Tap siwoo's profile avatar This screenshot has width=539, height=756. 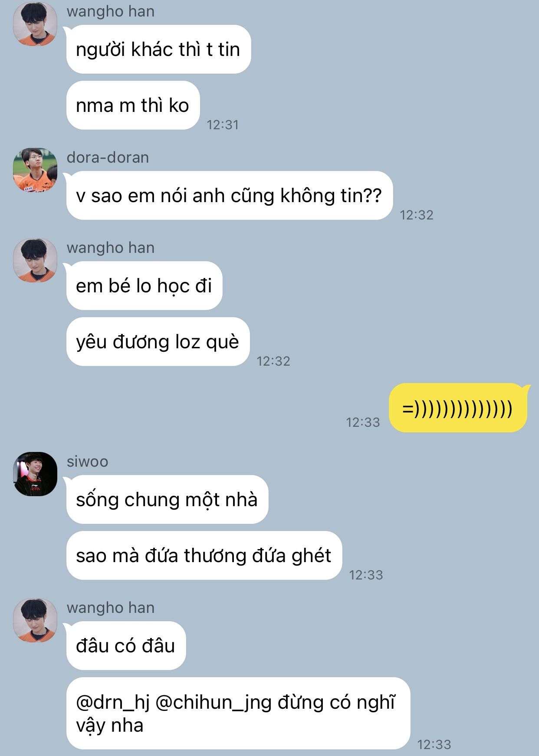coord(35,474)
